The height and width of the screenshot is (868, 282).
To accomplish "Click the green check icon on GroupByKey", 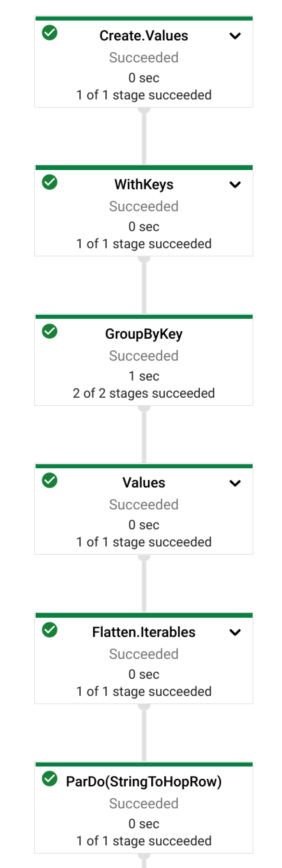I will [50, 331].
